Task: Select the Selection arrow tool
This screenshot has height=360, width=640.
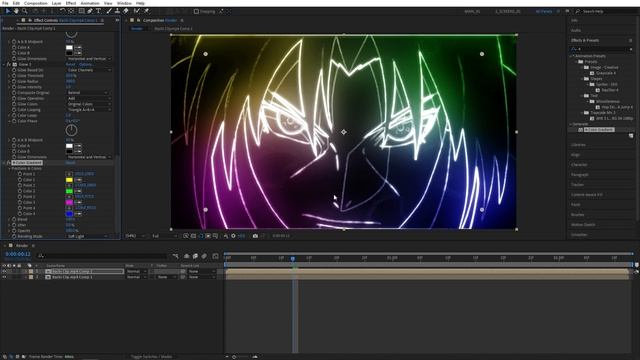Action: [x=8, y=11]
